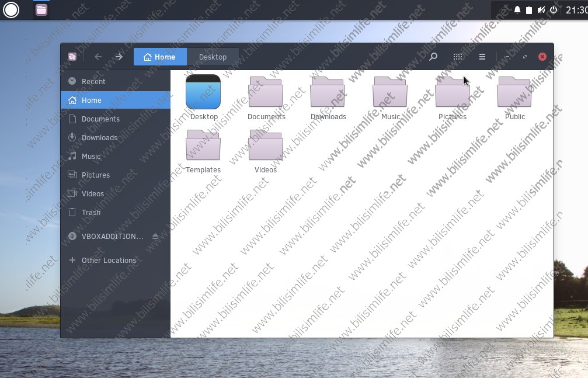Select the Downloads folder in the file area

[x=328, y=98]
